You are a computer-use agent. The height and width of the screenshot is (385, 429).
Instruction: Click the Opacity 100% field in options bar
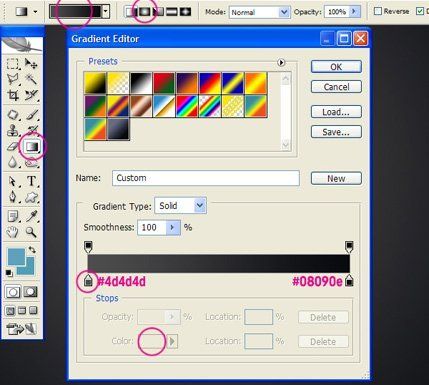coord(337,12)
